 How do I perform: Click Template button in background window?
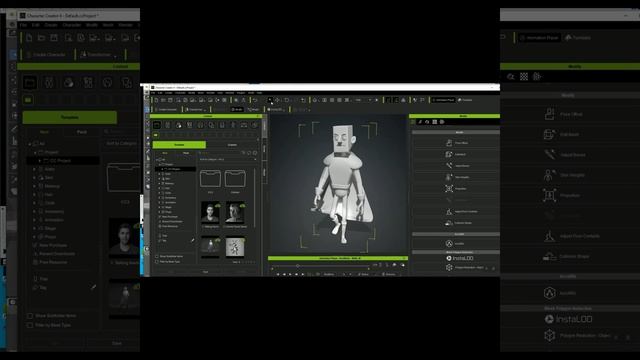tap(69, 117)
